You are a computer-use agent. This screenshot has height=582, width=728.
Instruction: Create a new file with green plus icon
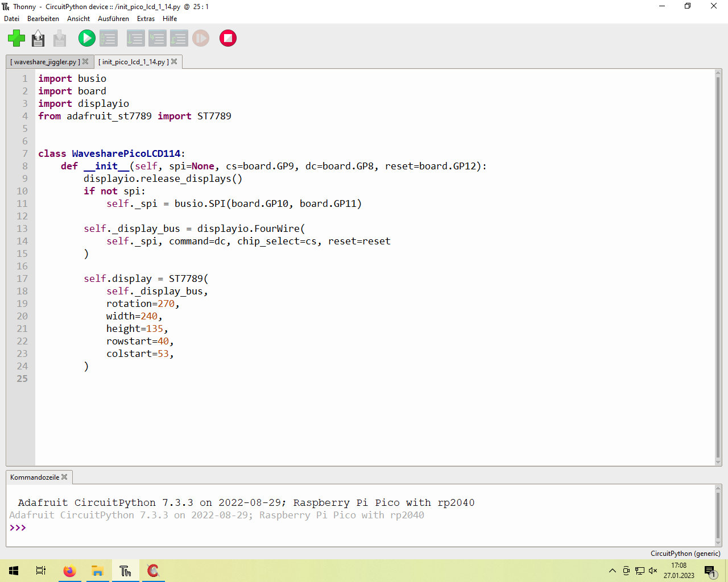(x=16, y=39)
